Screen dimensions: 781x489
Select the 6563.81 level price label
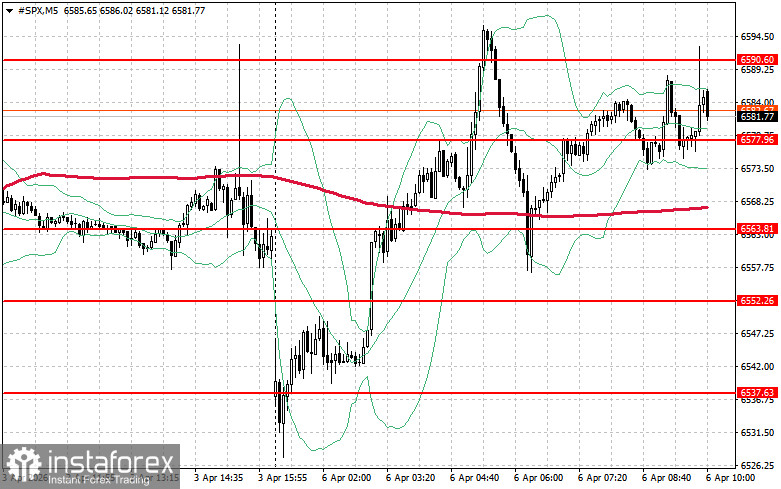click(x=757, y=229)
